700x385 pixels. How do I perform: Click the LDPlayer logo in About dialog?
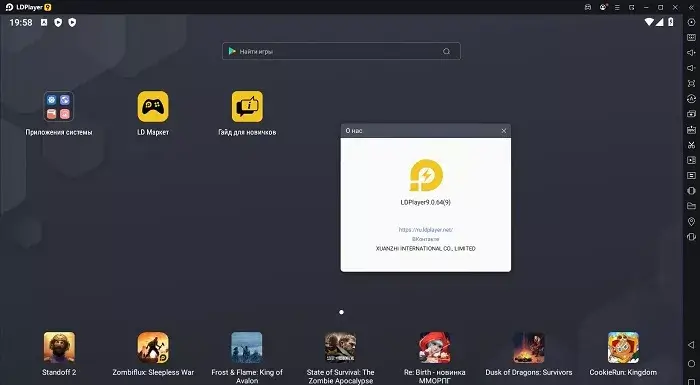click(x=426, y=175)
